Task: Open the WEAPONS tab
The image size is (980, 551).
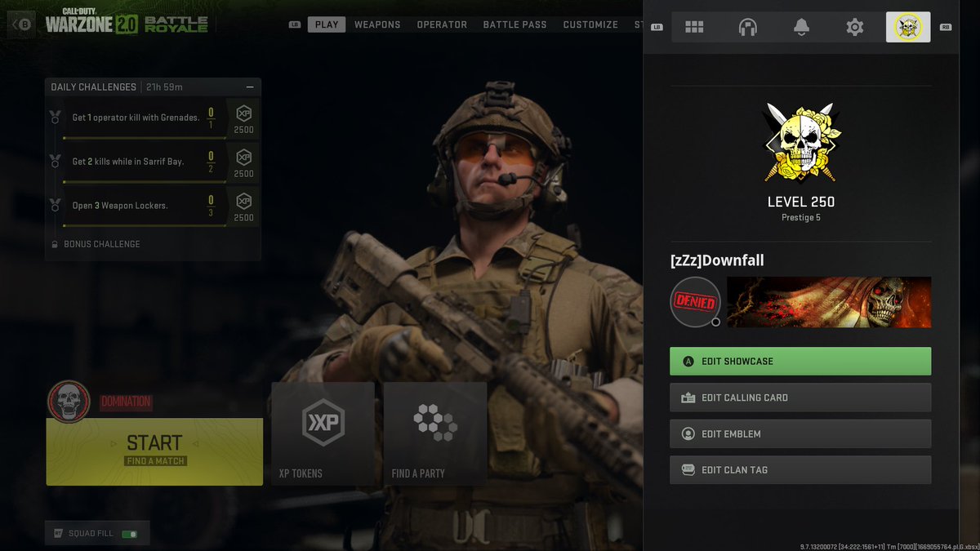Action: click(x=377, y=24)
